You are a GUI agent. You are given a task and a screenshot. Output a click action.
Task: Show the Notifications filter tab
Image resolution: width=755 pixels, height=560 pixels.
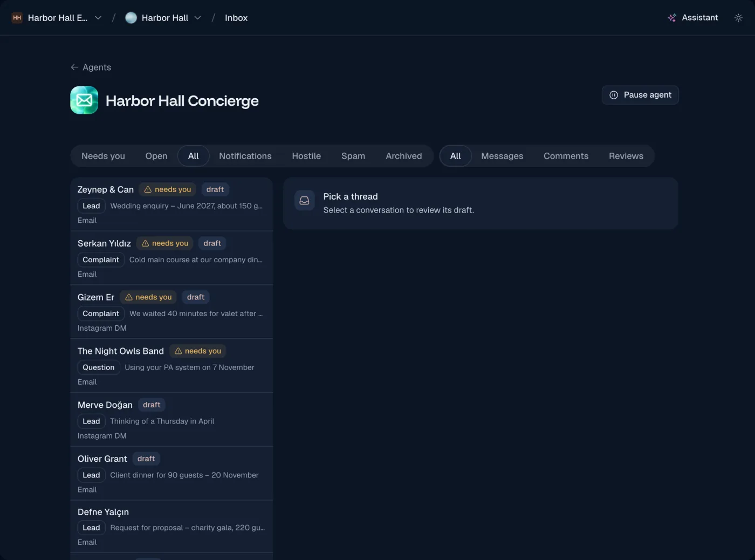(x=245, y=156)
